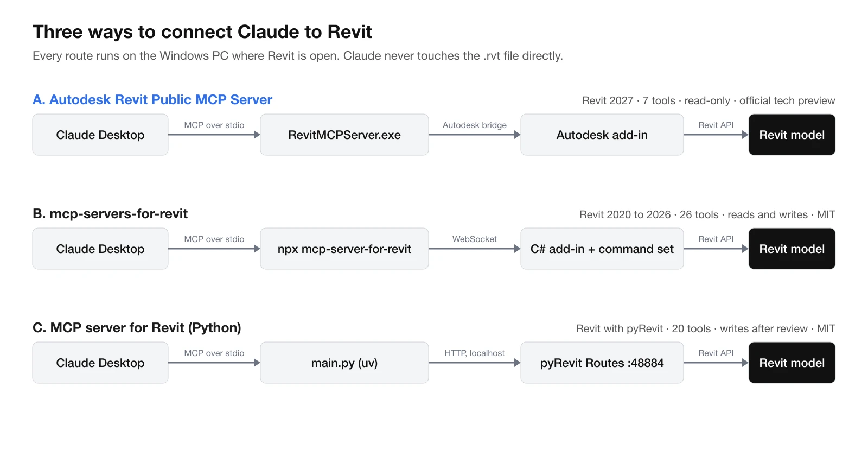Viewport: 868px width, 456px height.
Task: Click the 'WebSocket' arrow label
Action: (x=475, y=239)
